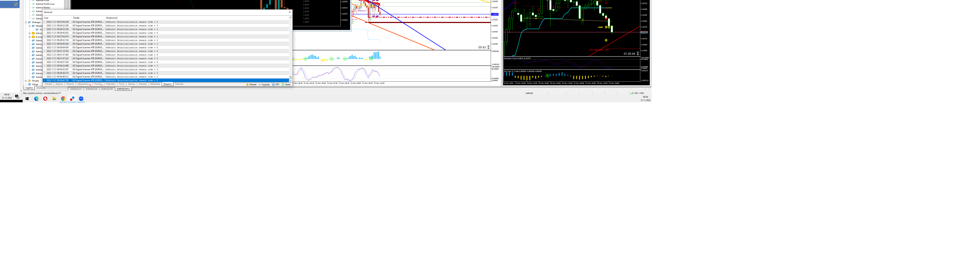This screenshot has width=980, height=263.
Task: Click the Opera browser taskbar icon
Action: click(x=45, y=99)
